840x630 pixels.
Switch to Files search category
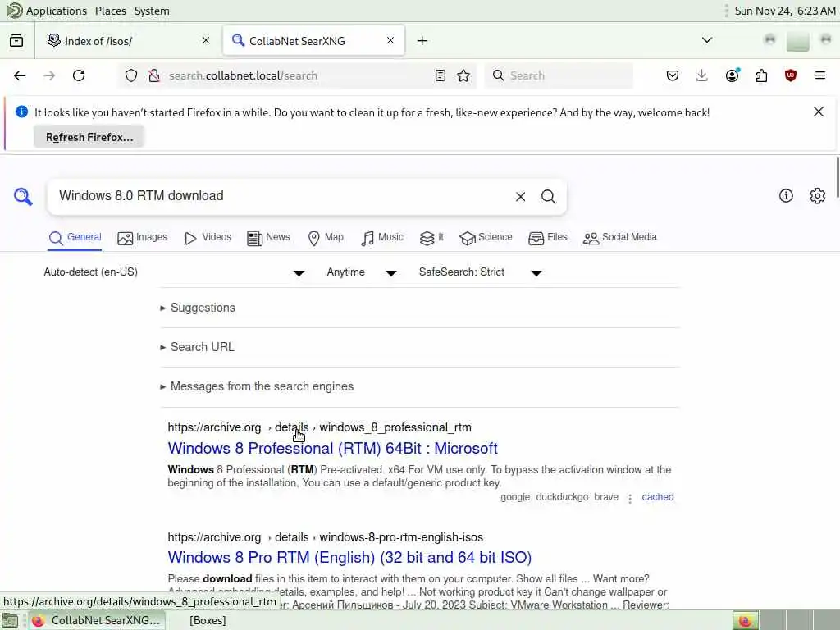click(548, 237)
